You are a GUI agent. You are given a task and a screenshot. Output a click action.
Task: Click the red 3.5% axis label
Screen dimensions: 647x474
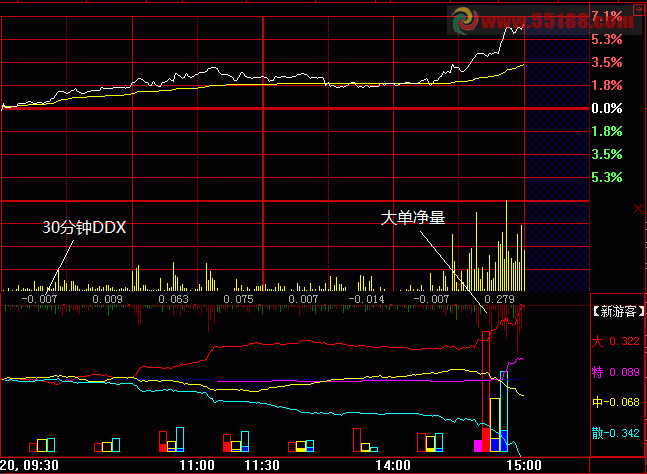click(607, 62)
